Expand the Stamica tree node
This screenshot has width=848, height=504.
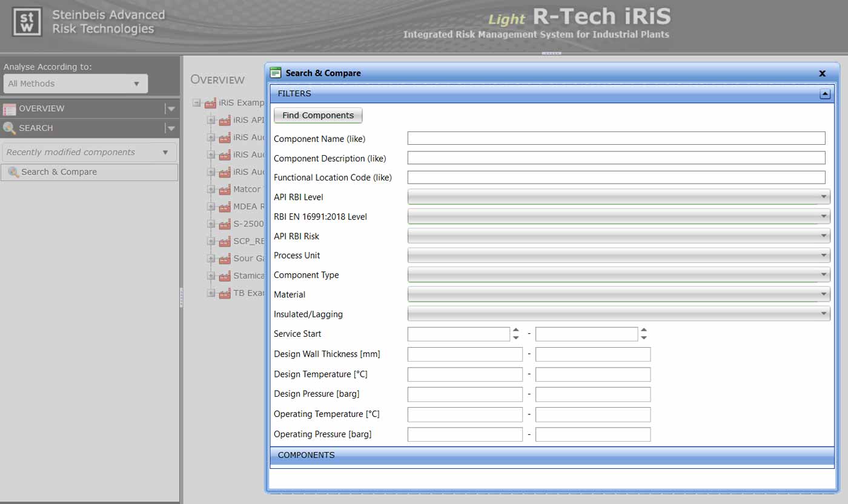[211, 276]
